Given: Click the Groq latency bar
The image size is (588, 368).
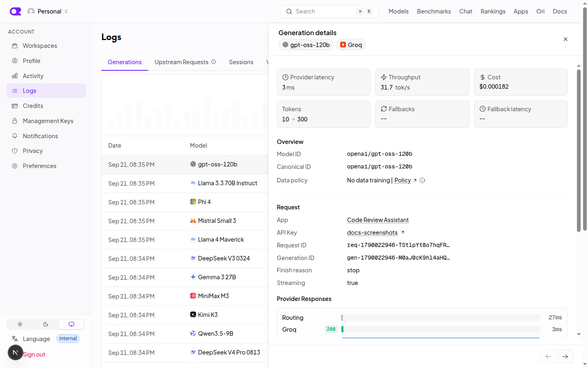Looking at the screenshot, I should point(440,329).
